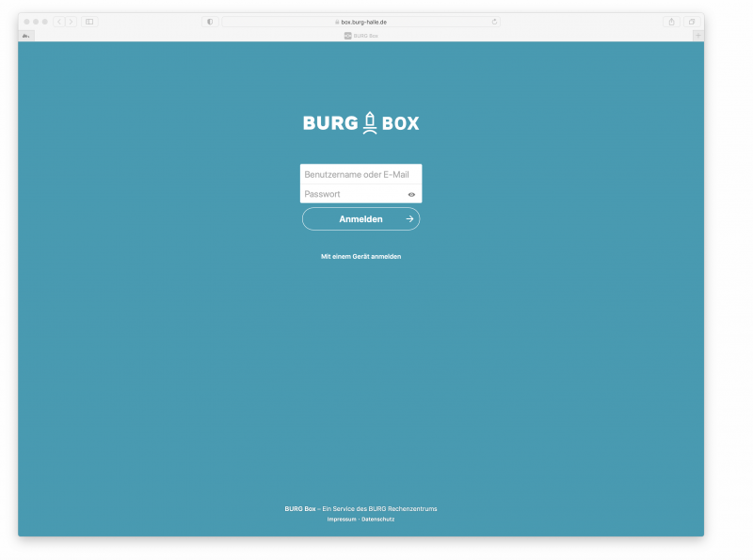Open the Safari share menu

[x=671, y=22]
